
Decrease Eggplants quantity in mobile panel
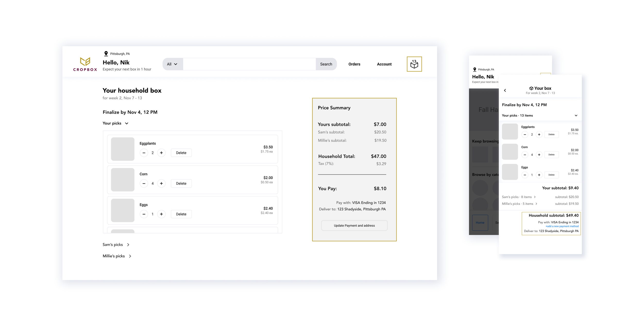[524, 135]
